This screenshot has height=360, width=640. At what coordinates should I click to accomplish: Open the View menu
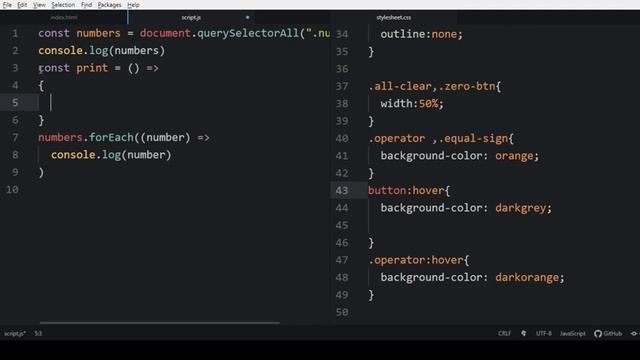coord(39,5)
